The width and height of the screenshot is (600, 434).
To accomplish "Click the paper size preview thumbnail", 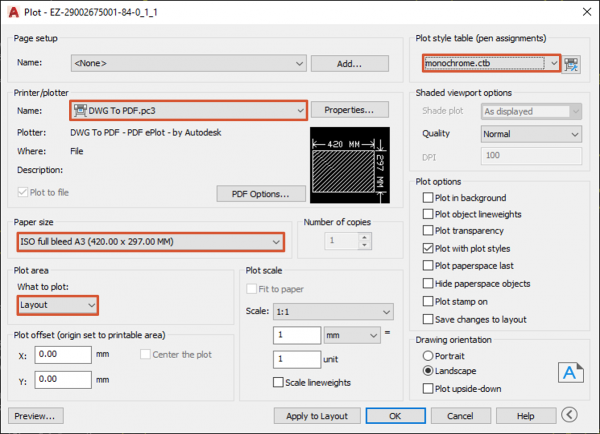I will pyautogui.click(x=350, y=165).
